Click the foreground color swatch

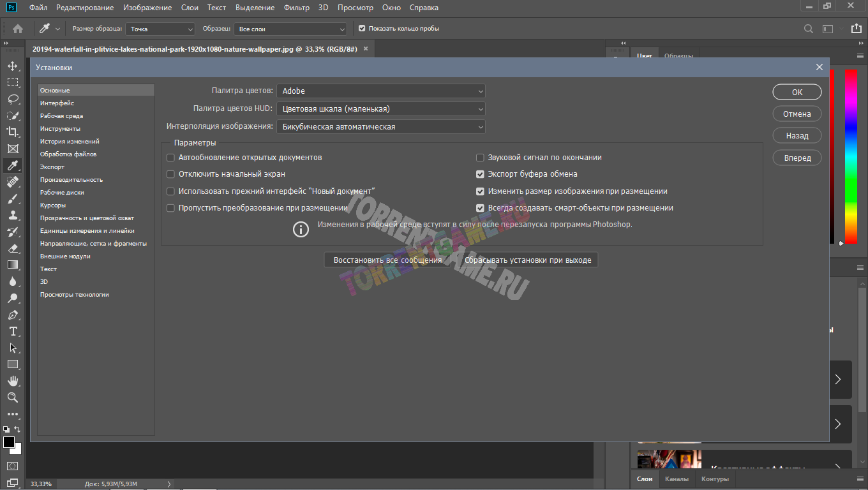9,442
